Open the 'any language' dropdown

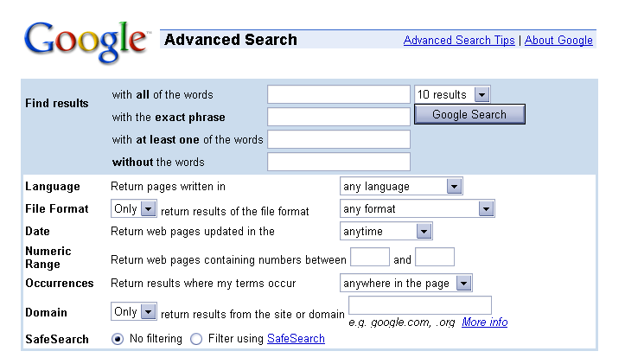401,186
